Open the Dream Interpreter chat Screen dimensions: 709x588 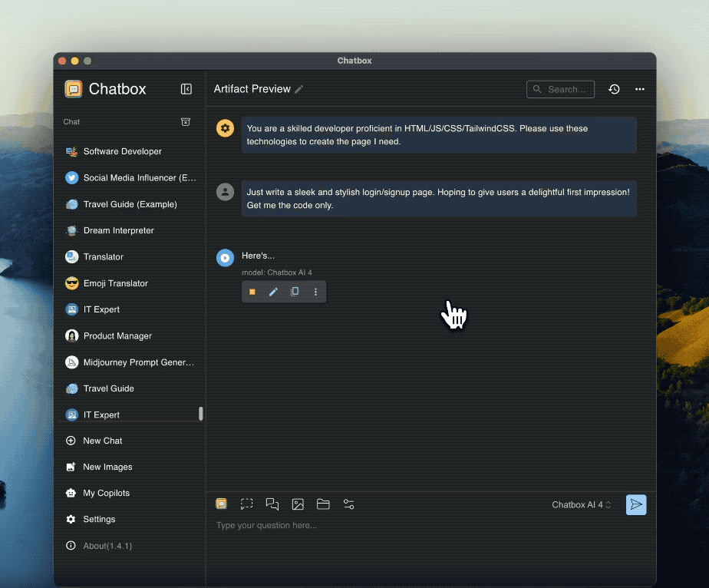(x=130, y=230)
